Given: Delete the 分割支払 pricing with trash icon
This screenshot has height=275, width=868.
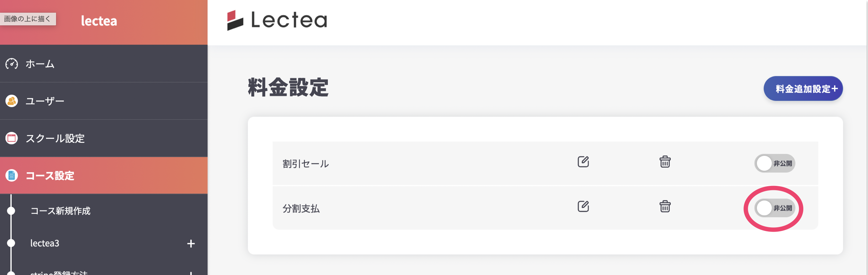Looking at the screenshot, I should tap(665, 206).
